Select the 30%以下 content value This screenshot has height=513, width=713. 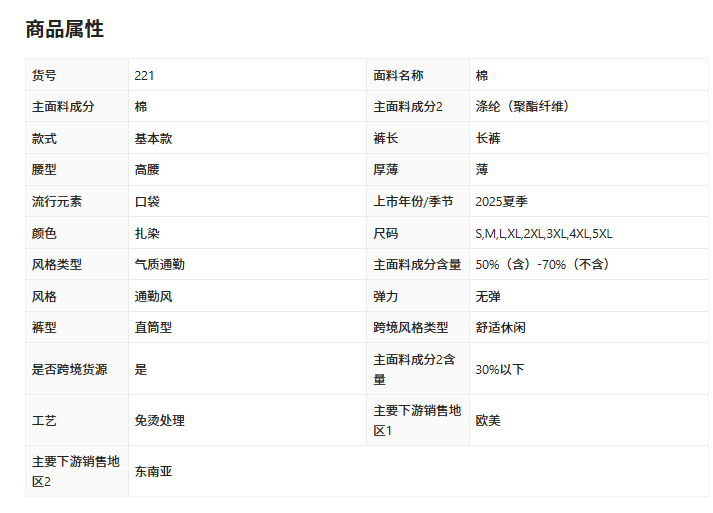tap(499, 369)
